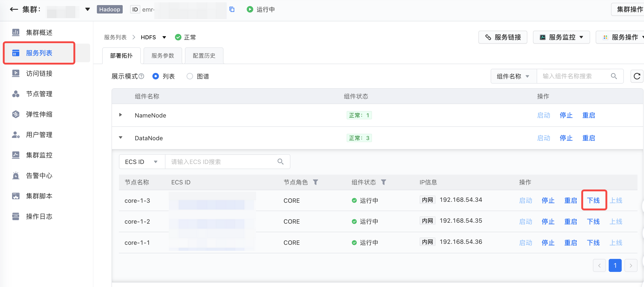Copy the cluster ID with the copy icon
Image resolution: width=644 pixels, height=287 pixels.
[232, 10]
